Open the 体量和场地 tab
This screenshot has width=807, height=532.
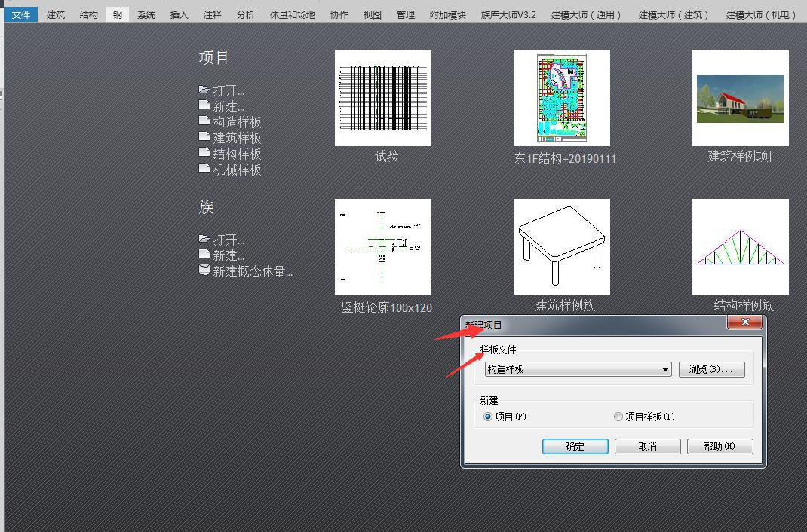pyautogui.click(x=293, y=14)
